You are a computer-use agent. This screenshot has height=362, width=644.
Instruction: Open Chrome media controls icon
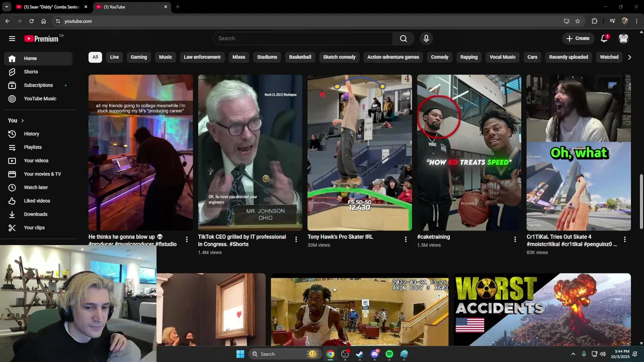[x=612, y=21]
